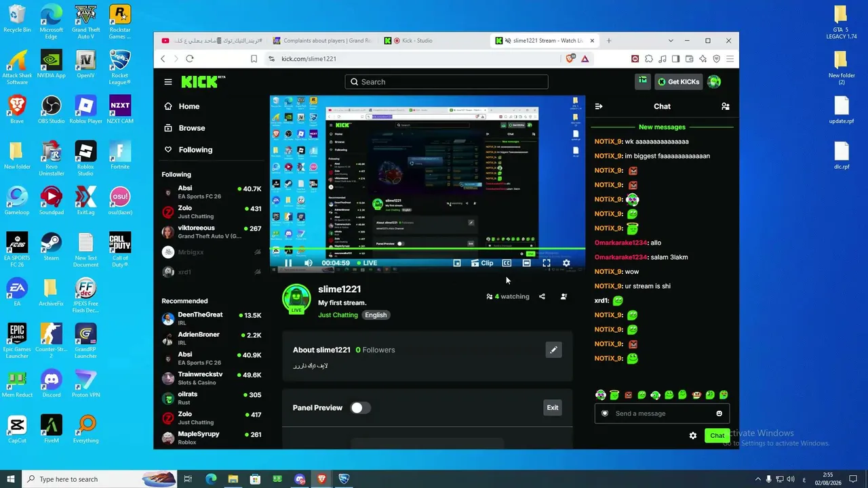Share the slime1221 channel
This screenshot has height=488, width=868.
(x=542, y=296)
